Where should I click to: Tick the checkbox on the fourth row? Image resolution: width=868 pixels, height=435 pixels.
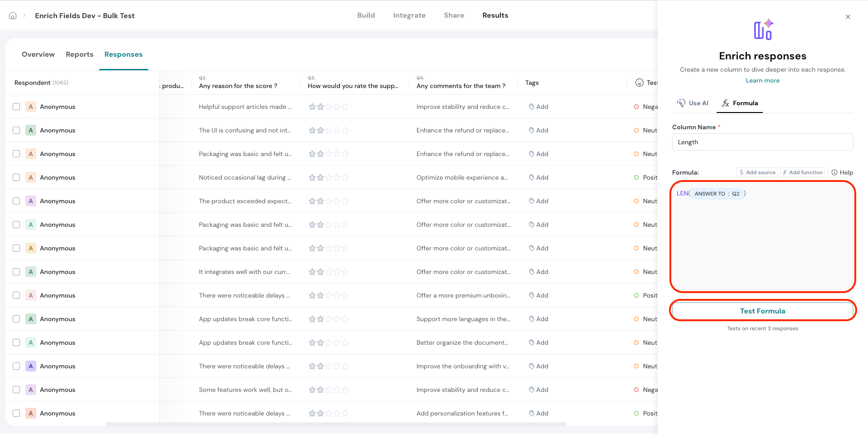tap(16, 177)
